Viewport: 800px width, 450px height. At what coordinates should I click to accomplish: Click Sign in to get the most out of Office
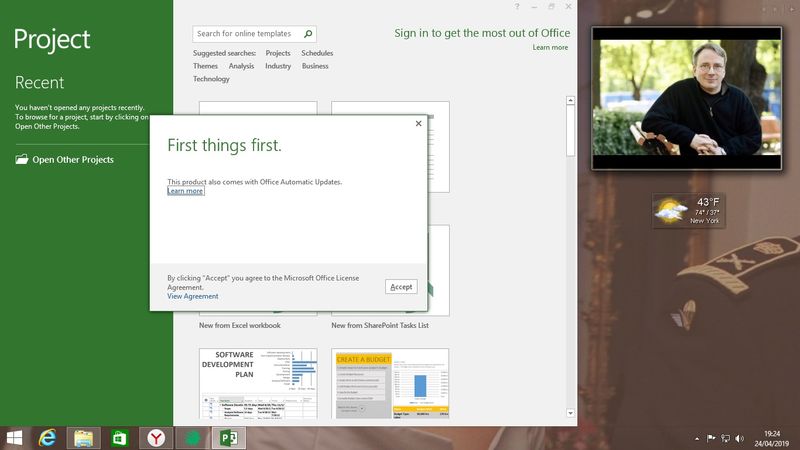pyautogui.click(x=482, y=33)
